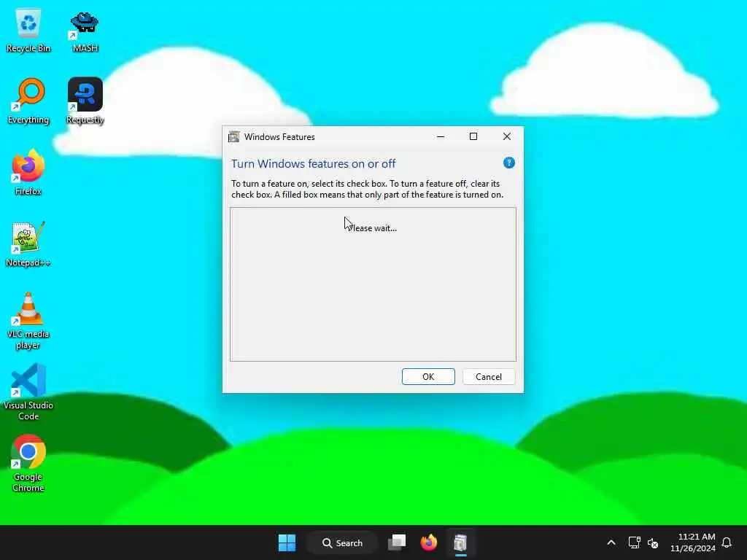This screenshot has width=747, height=560.
Task: Click the Windows Features taskbar icon
Action: coord(460,542)
